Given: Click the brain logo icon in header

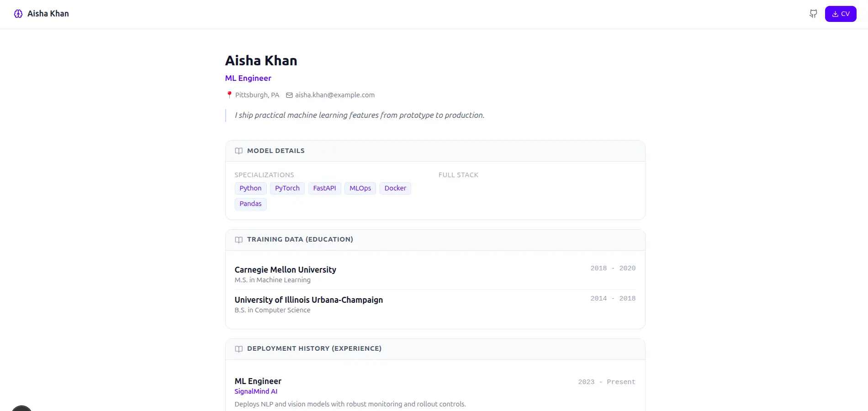Looking at the screenshot, I should point(18,14).
